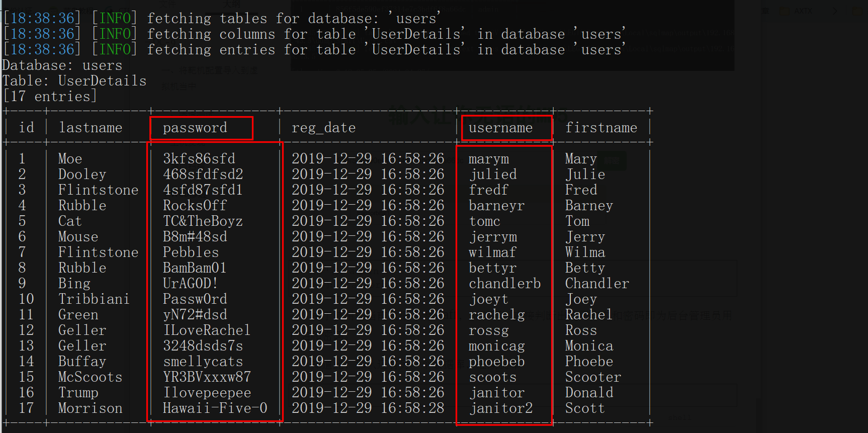Click password '468sfdfsd2'
Viewport: 868px width, 433px height.
click(x=203, y=175)
